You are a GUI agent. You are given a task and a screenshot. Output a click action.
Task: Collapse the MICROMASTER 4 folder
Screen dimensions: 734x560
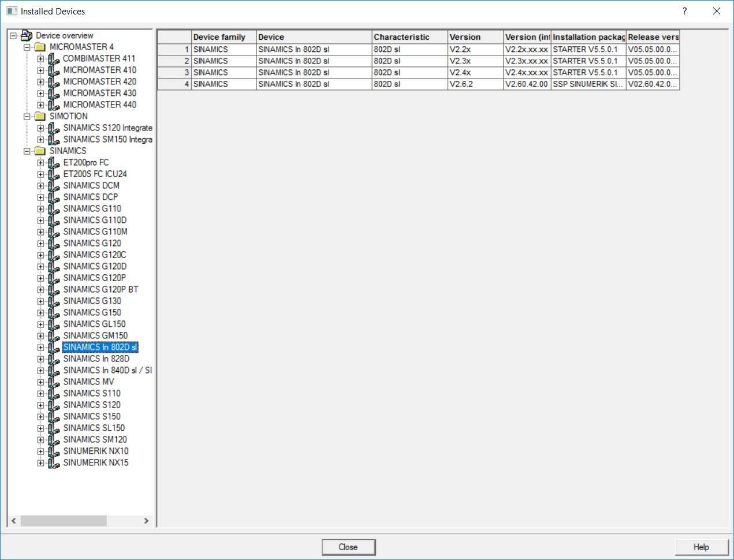pyautogui.click(x=27, y=47)
